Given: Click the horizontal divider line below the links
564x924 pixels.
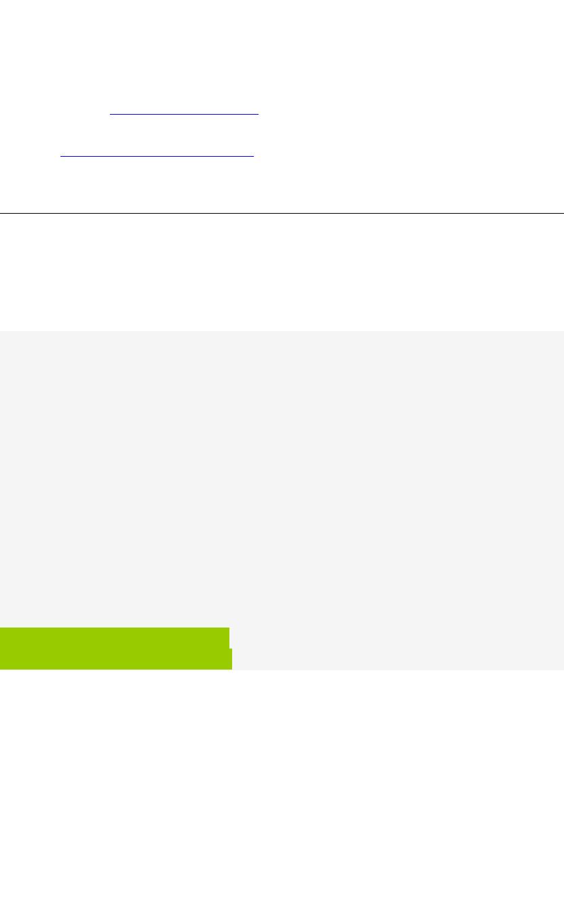Looking at the screenshot, I should [282, 213].
